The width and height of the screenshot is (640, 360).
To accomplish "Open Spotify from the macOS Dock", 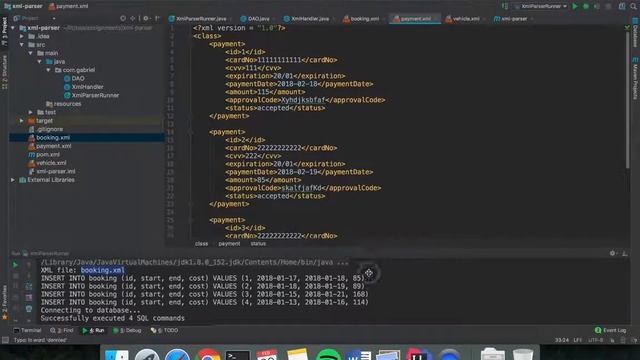I will 328,354.
